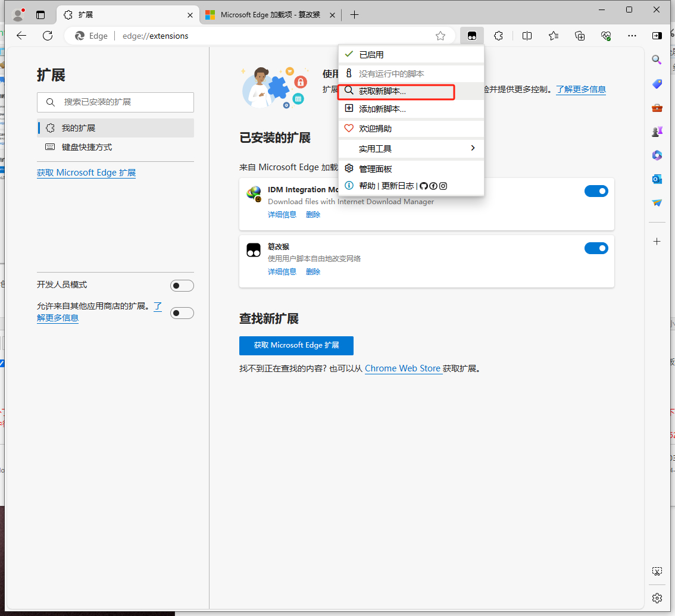
Task: Disable the IDM Integration Module toggle
Action: (x=596, y=191)
